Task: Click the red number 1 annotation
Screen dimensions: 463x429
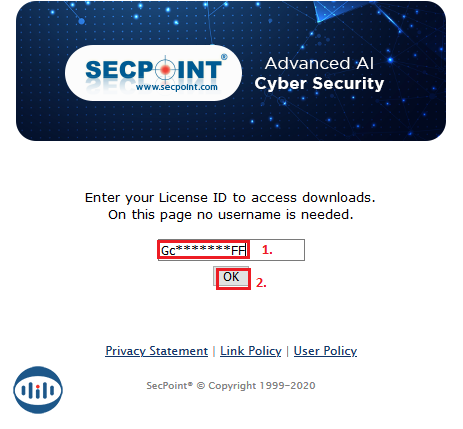Action: pos(267,250)
